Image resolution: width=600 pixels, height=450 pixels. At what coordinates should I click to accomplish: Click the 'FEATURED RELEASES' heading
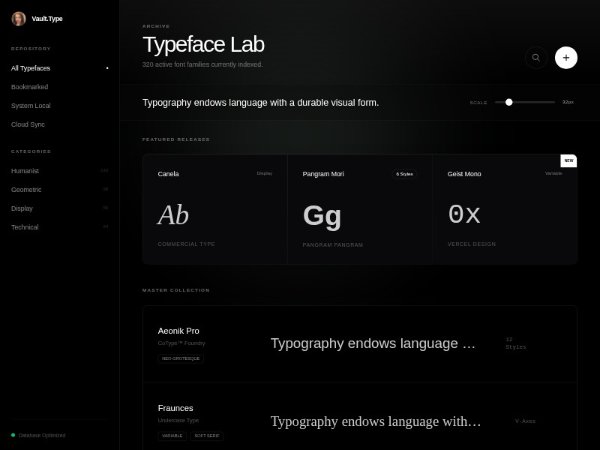(x=176, y=139)
